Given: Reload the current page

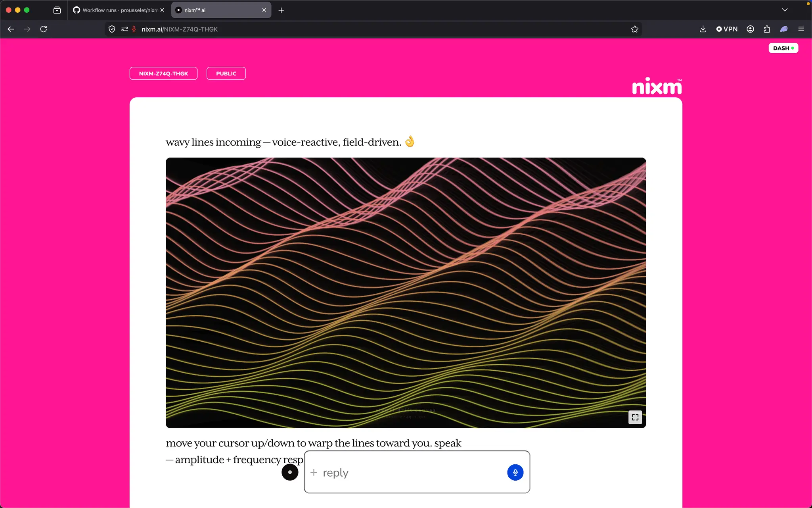Looking at the screenshot, I should pos(44,29).
